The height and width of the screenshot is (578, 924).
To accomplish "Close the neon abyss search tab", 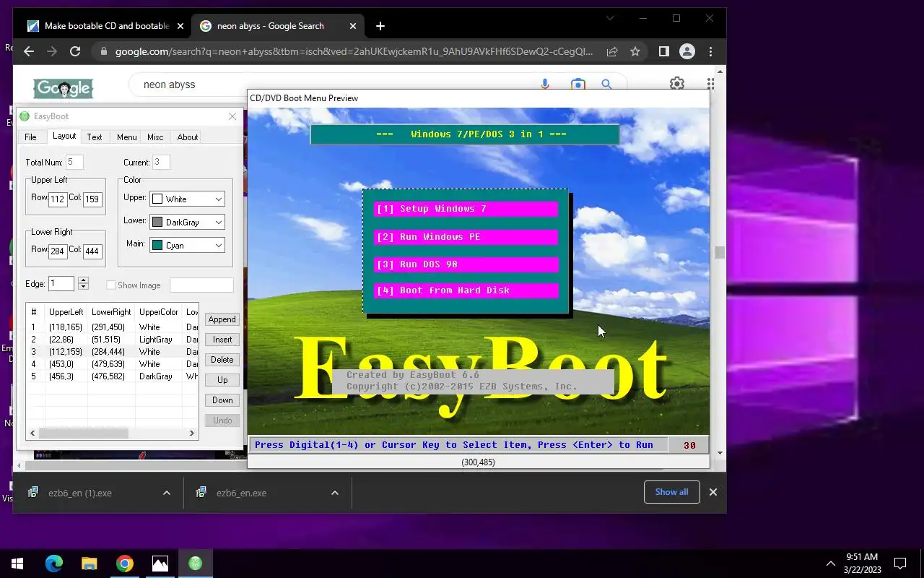I will point(353,26).
